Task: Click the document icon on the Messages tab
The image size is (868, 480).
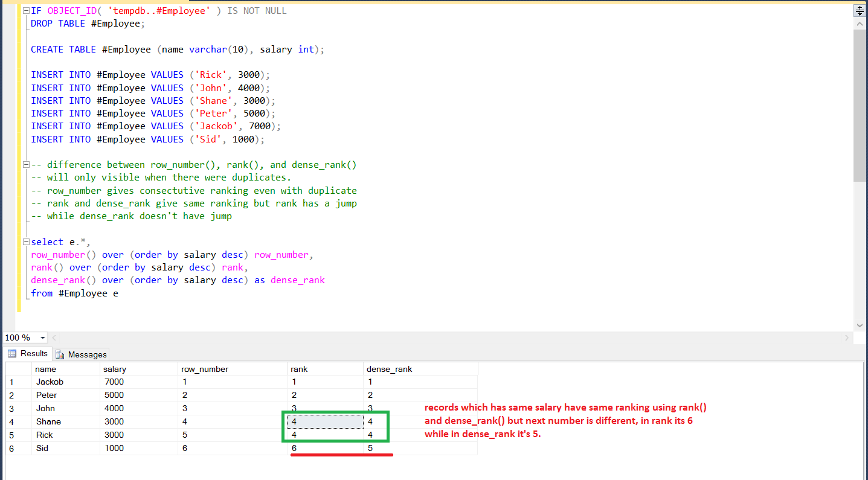Action: click(x=60, y=354)
